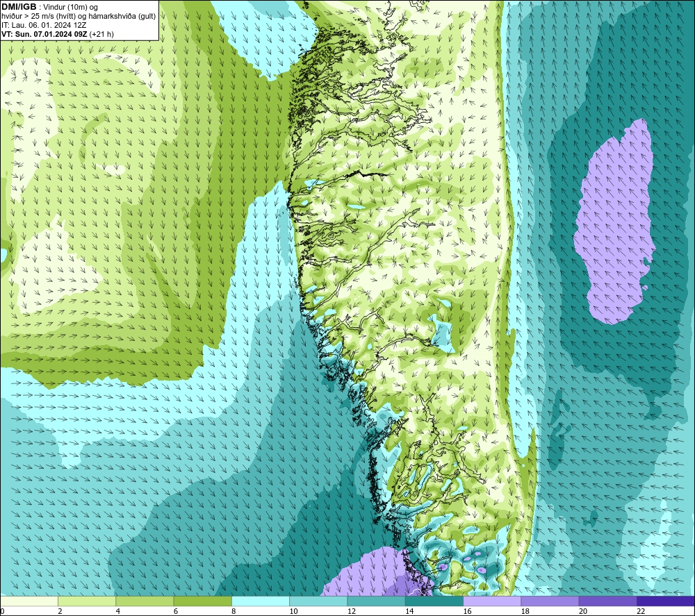This screenshot has width=695, height=616.
Task: Click the 'VT: Sun. 07.01.2024 09Z' line
Action: point(44,34)
